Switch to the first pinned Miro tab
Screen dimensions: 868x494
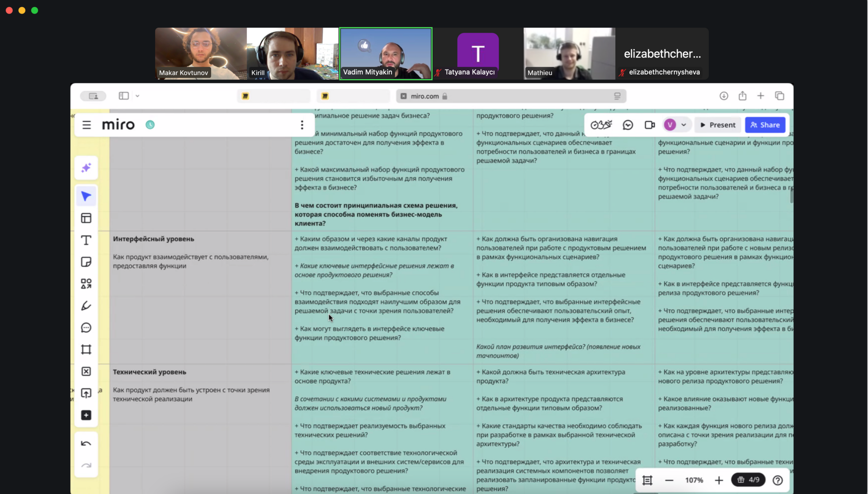[274, 96]
